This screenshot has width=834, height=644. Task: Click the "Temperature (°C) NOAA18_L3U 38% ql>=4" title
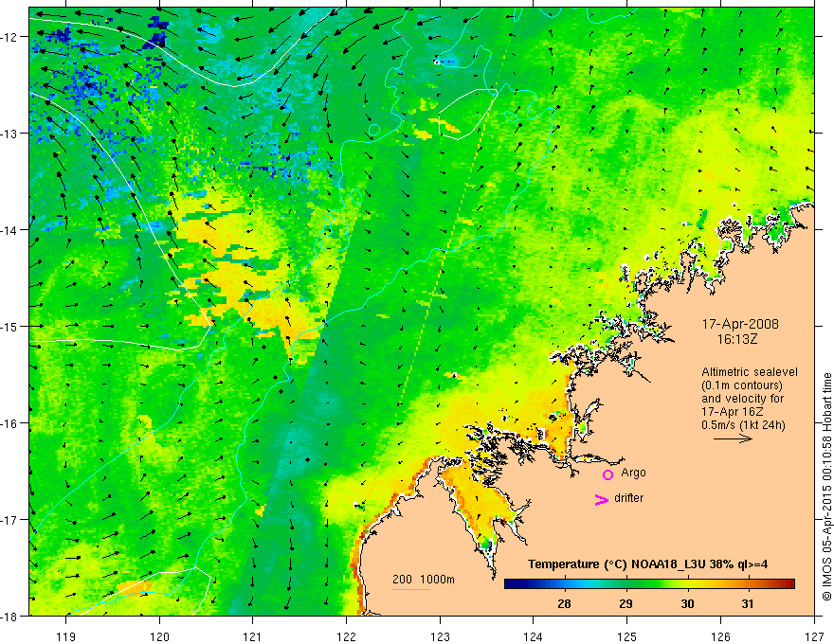pos(647,564)
